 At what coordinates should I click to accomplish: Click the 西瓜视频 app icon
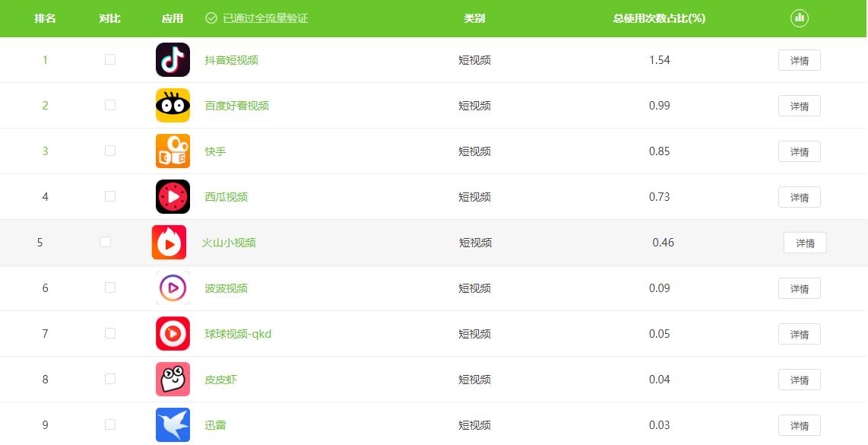(x=173, y=197)
